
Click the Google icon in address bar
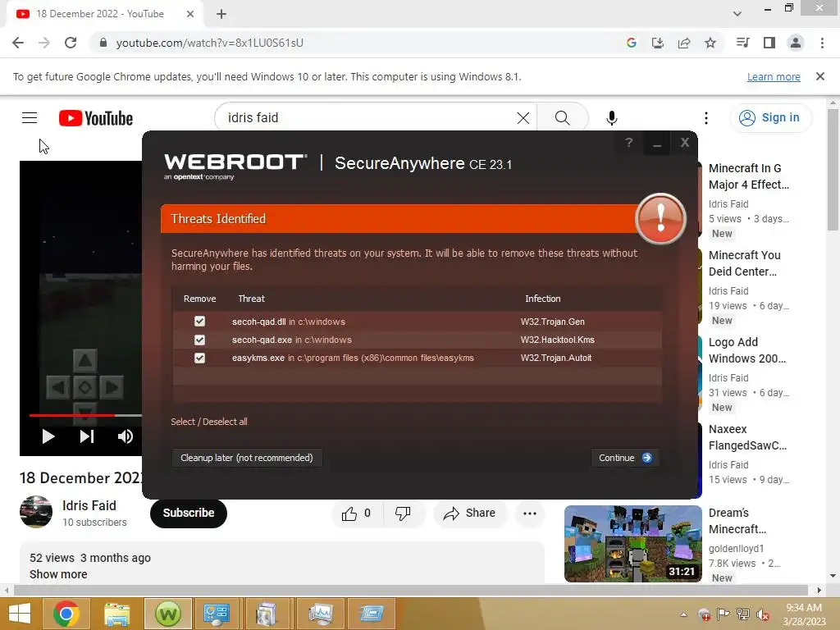pos(631,43)
